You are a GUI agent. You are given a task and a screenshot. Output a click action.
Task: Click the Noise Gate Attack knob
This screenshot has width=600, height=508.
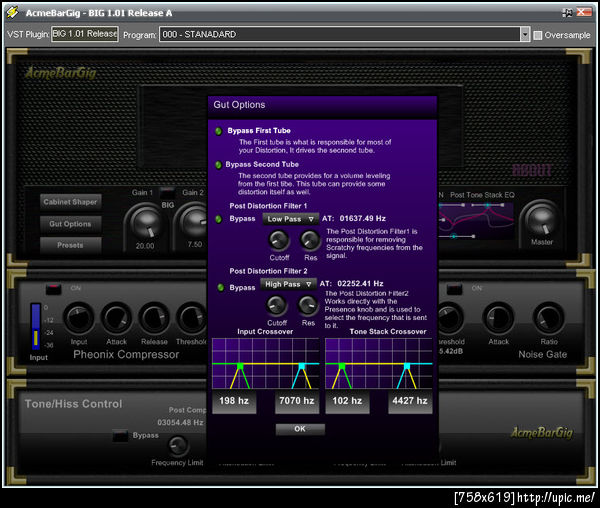(498, 318)
